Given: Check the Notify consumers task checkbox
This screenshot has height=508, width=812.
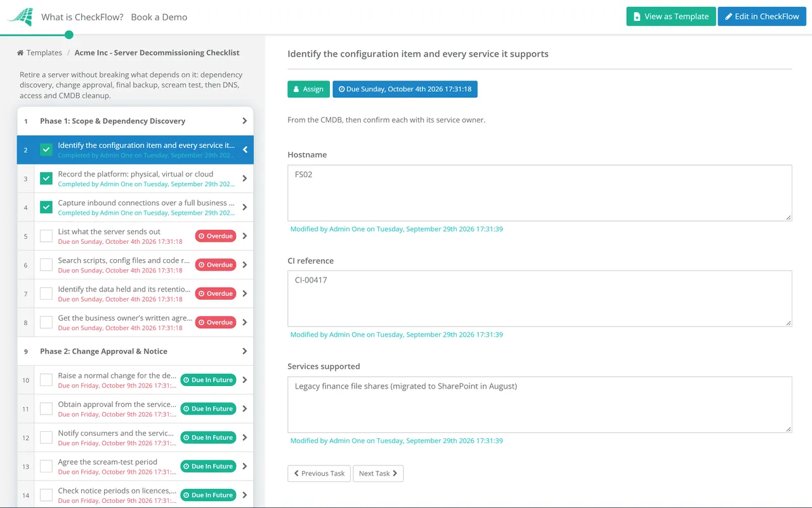Looking at the screenshot, I should [46, 438].
